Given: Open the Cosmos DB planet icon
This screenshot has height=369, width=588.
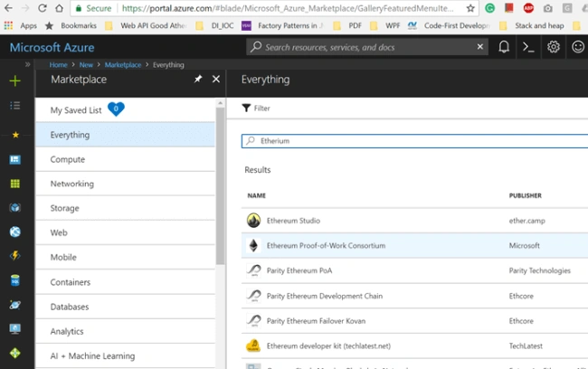Looking at the screenshot, I should (x=15, y=305).
